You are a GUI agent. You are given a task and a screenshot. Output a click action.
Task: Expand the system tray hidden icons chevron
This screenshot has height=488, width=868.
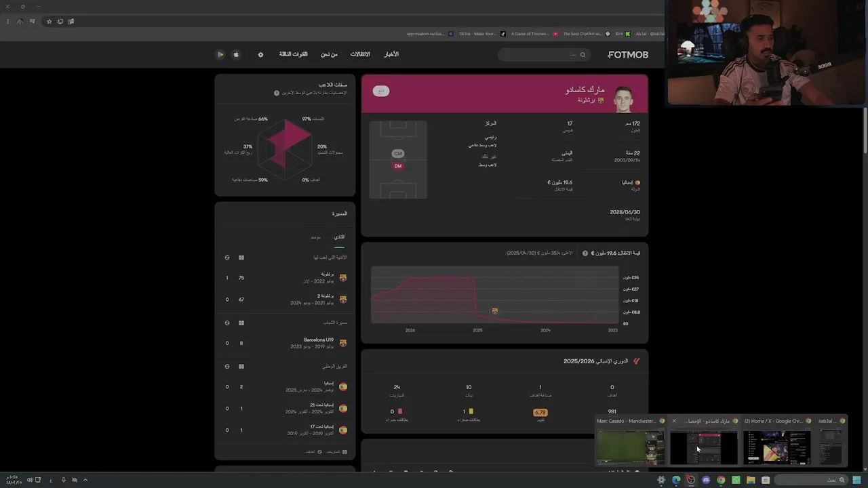(85, 480)
